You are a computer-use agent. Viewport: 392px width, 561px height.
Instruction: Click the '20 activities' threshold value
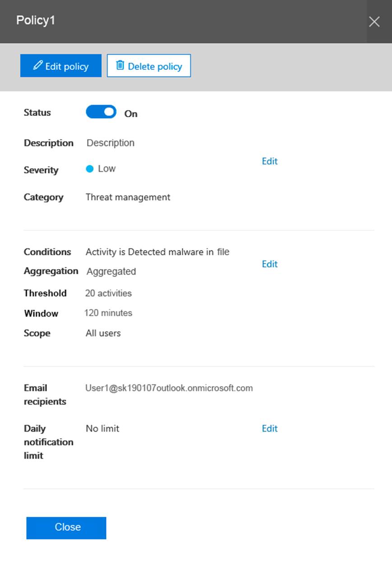(x=108, y=294)
